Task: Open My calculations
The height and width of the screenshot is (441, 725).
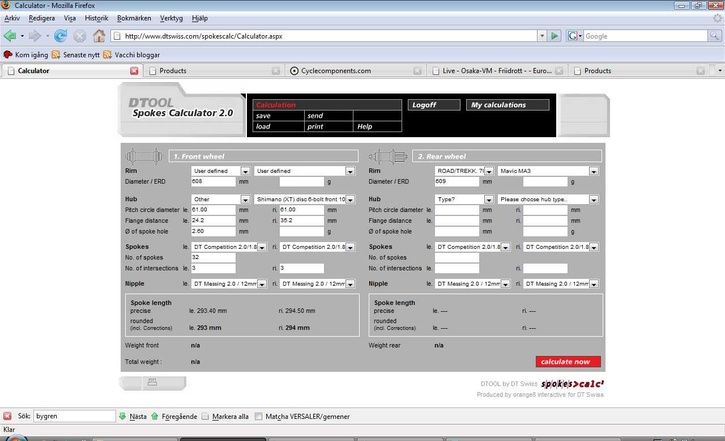Action: (x=507, y=105)
